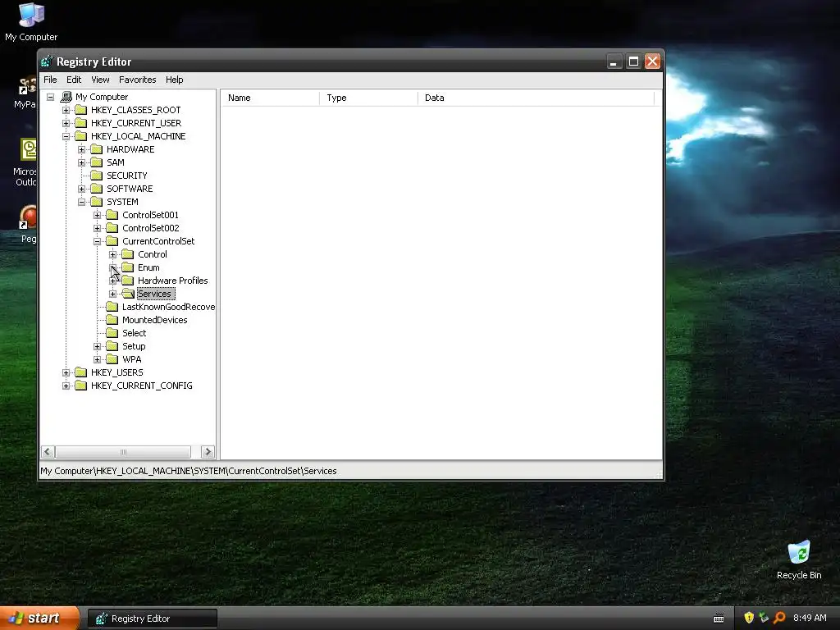Screen dimensions: 840x630
Task: Click the Enum folder icon
Action: click(x=127, y=267)
